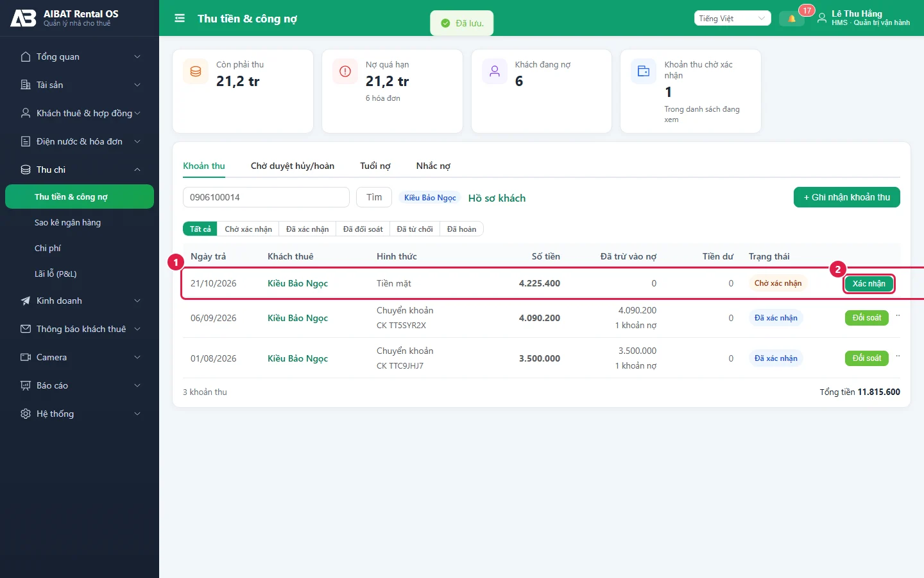The image size is (924, 578).
Task: Filter by Đã xác nhận status
Action: [307, 229]
